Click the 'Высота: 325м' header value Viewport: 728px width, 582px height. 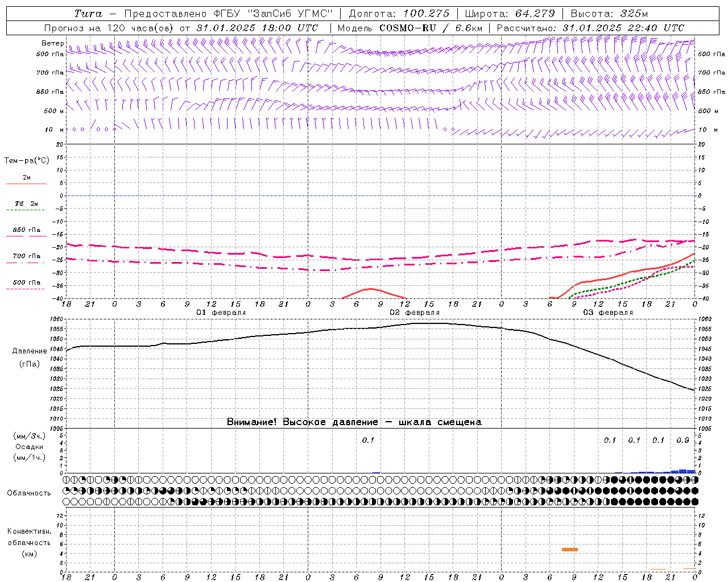coord(609,14)
